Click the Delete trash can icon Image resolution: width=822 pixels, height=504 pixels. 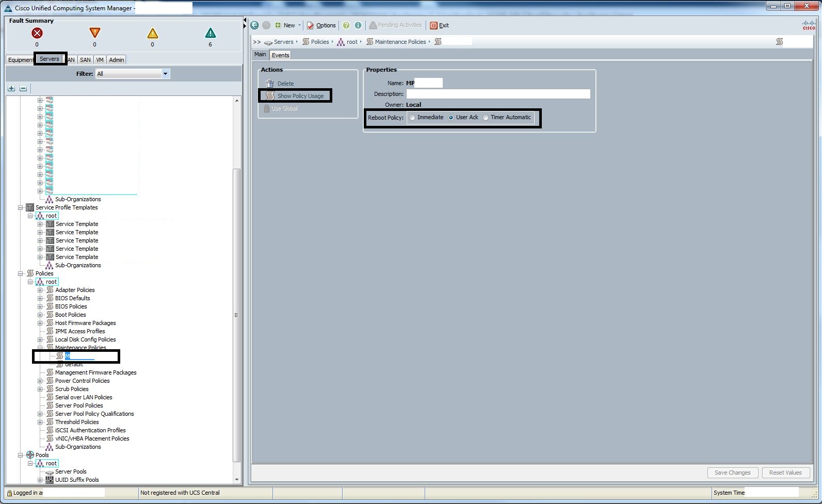[x=270, y=84]
